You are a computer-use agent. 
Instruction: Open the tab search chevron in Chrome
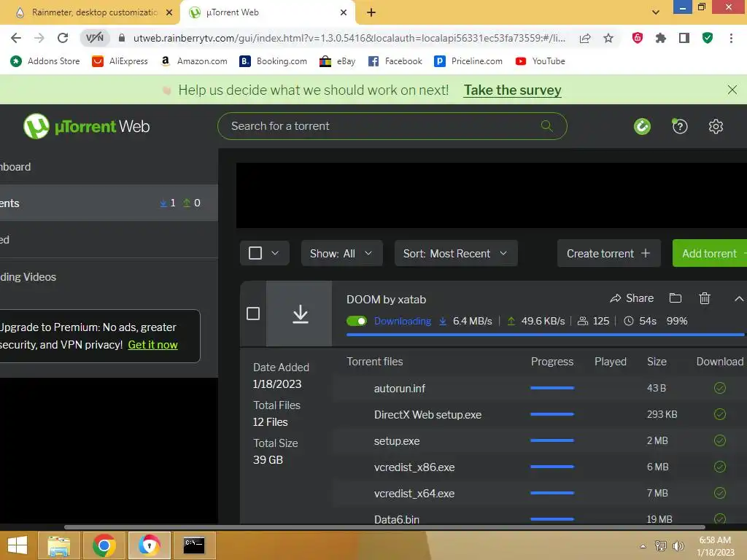[656, 12]
